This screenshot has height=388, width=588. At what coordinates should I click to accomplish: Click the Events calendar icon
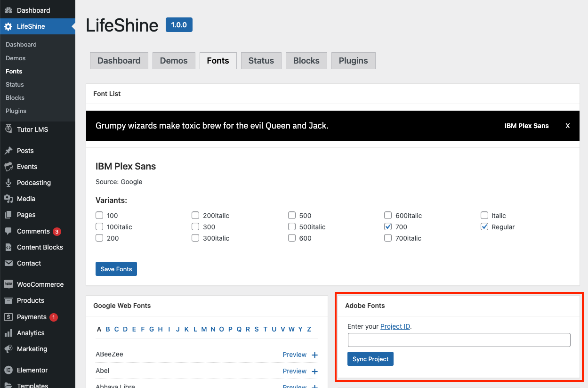8,167
